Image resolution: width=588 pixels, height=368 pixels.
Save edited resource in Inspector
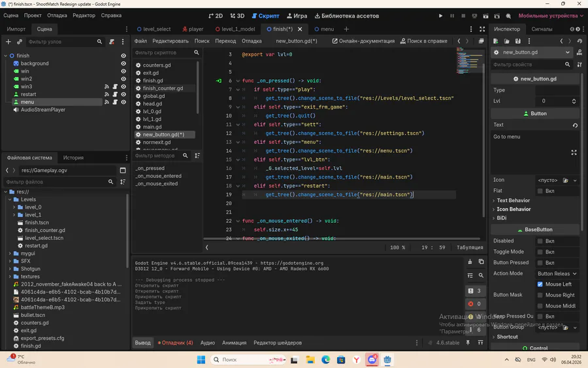pos(518,41)
